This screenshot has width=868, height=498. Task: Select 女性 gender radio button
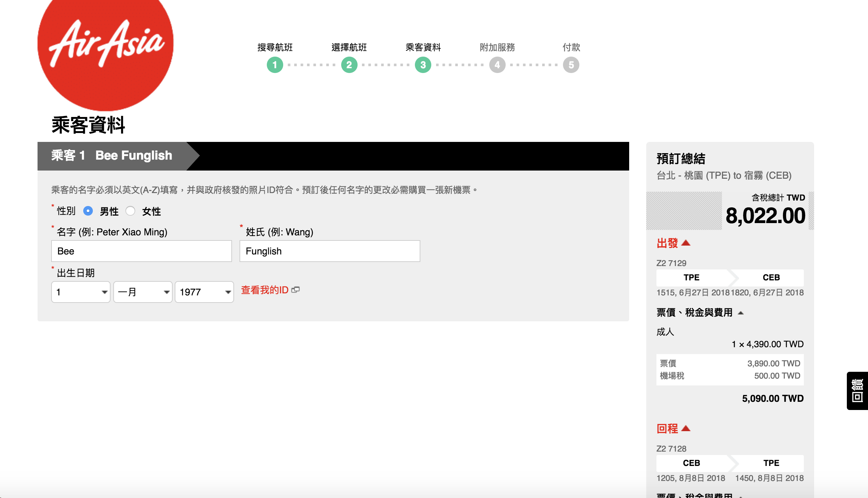tap(130, 211)
